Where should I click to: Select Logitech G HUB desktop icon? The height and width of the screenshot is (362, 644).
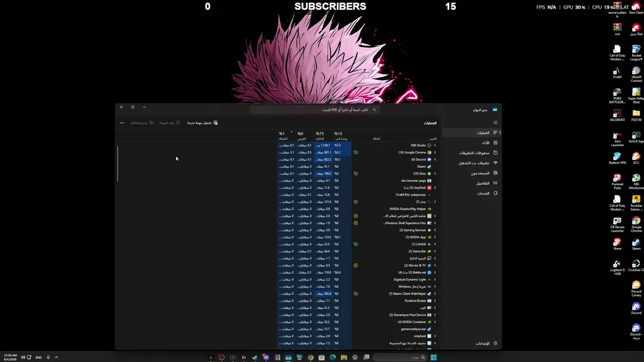click(x=617, y=268)
